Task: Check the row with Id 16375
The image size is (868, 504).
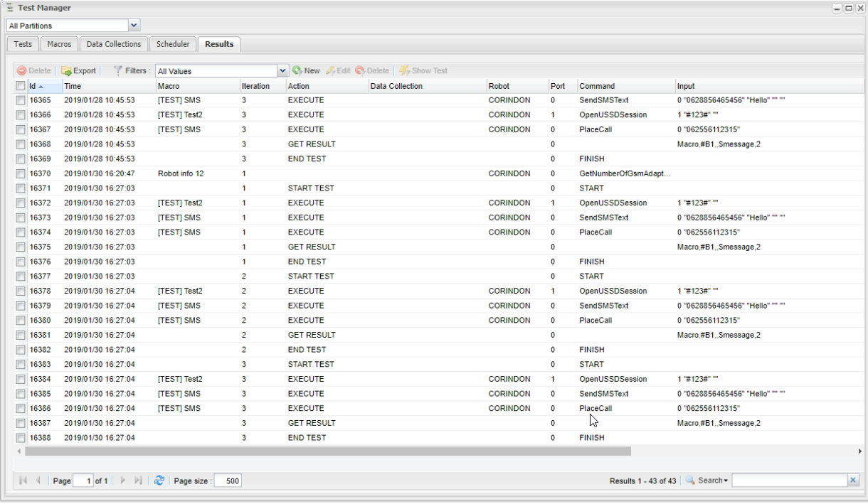Action: [21, 246]
